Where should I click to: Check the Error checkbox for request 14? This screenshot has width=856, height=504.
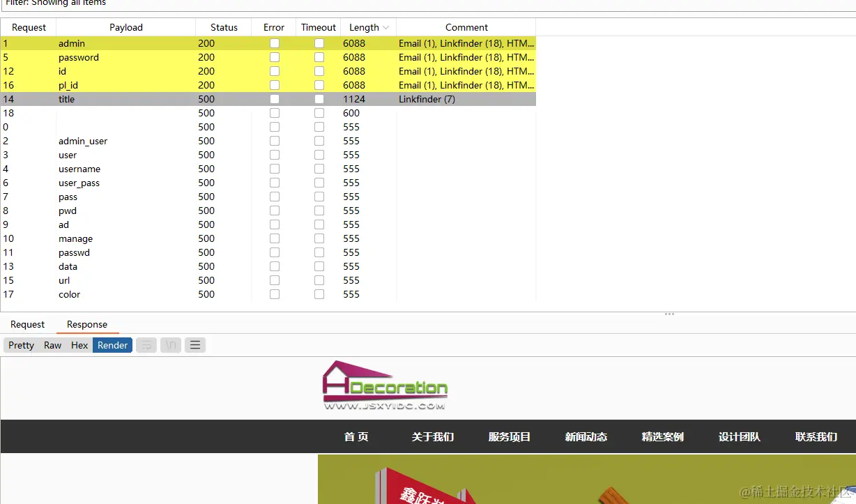(x=274, y=99)
